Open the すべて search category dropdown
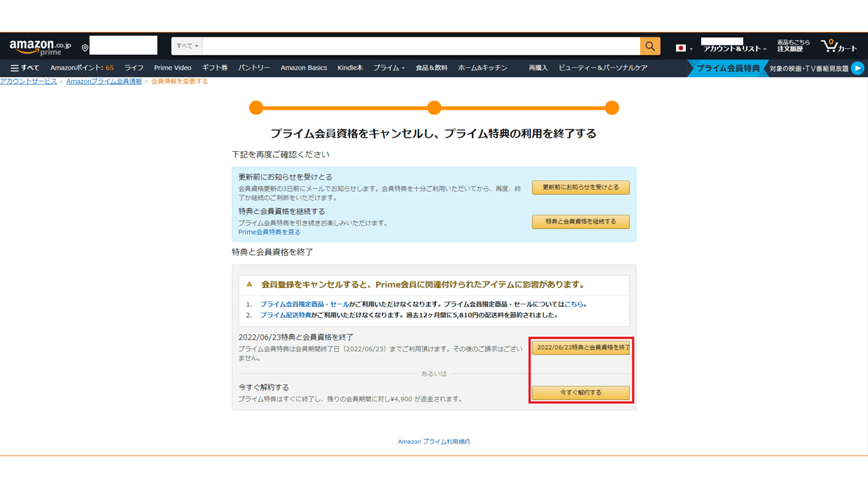The image size is (868, 488). coord(186,45)
